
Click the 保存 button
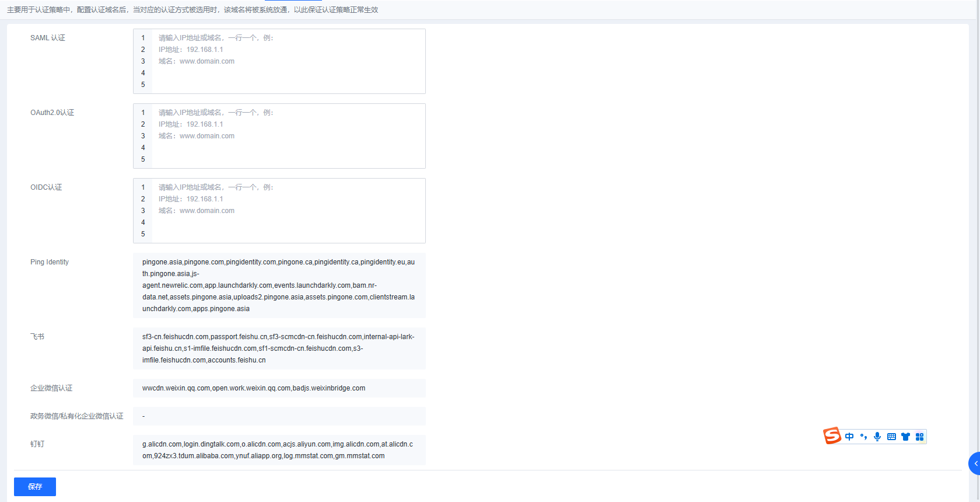pyautogui.click(x=35, y=487)
